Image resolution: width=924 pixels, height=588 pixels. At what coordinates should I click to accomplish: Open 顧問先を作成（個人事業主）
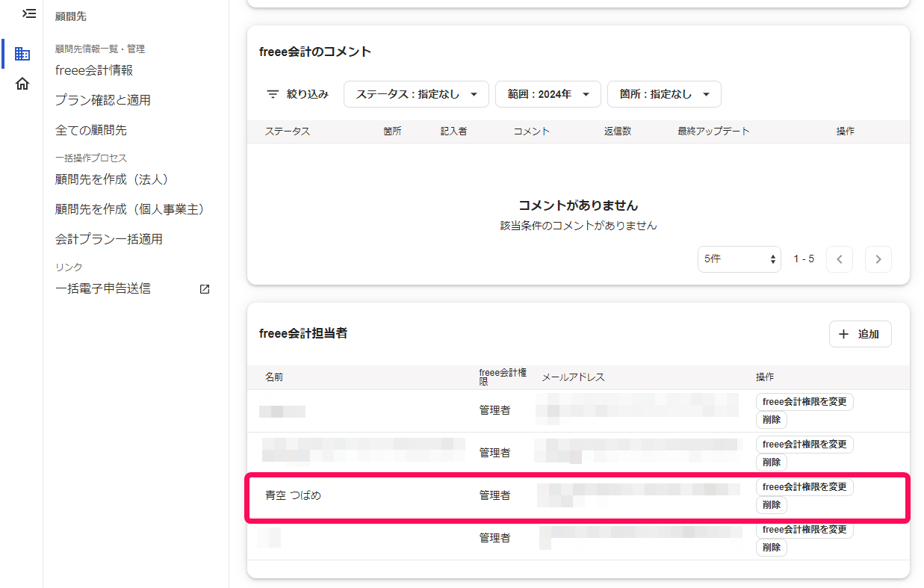133,209
